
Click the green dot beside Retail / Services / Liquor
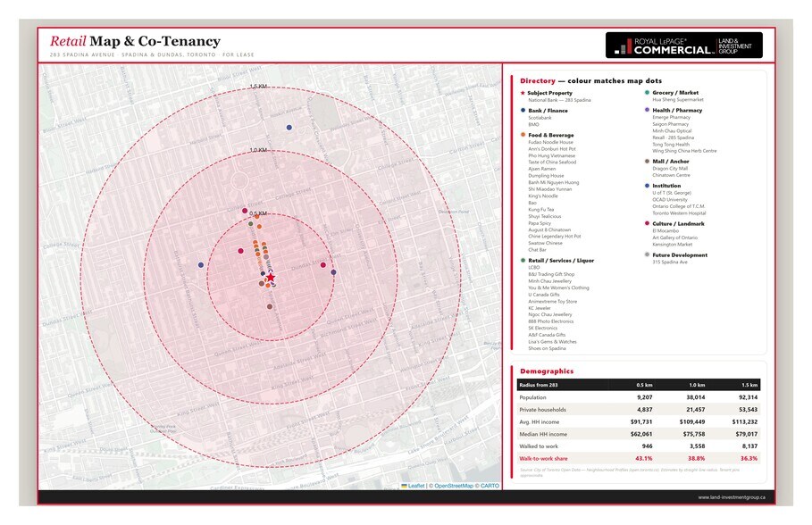click(x=523, y=261)
